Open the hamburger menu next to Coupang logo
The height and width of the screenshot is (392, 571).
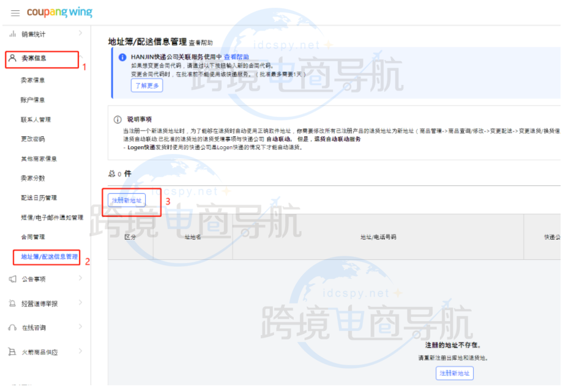click(15, 13)
